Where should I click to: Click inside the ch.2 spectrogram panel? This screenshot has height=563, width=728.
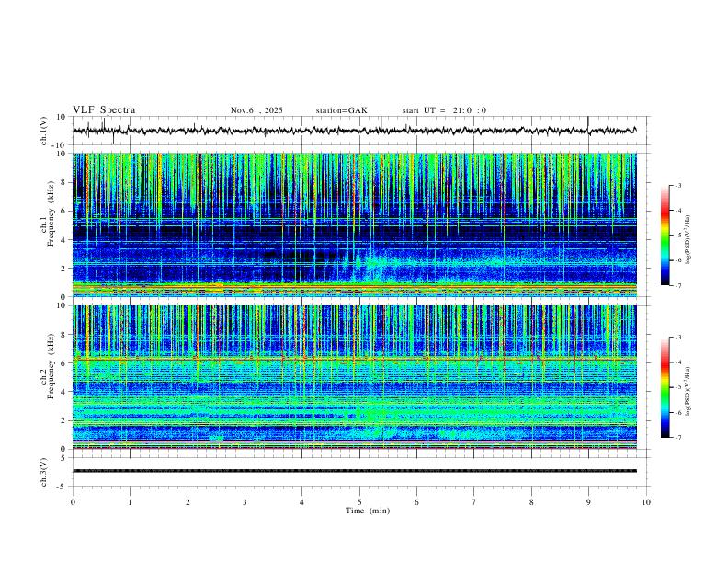(x=354, y=377)
